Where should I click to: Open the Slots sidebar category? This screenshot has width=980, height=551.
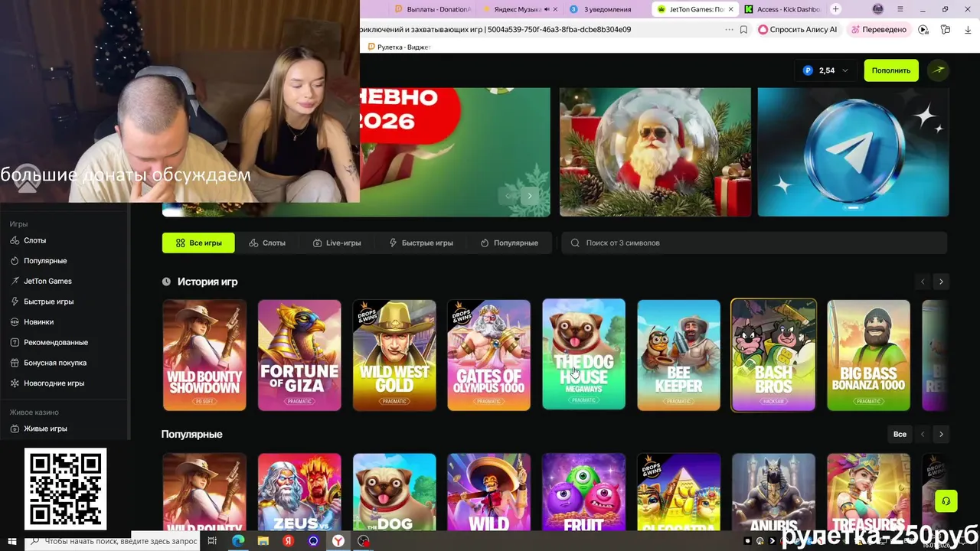tap(34, 240)
